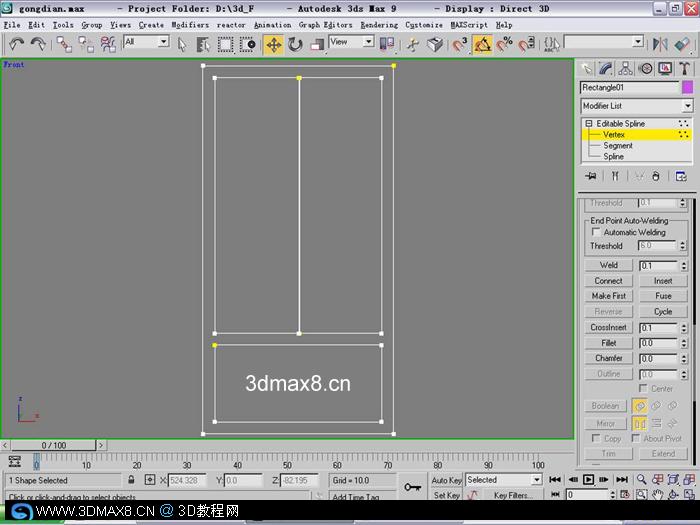This screenshot has width=700, height=525.
Task: Open the Utilities hammer panel tab
Action: click(684, 68)
